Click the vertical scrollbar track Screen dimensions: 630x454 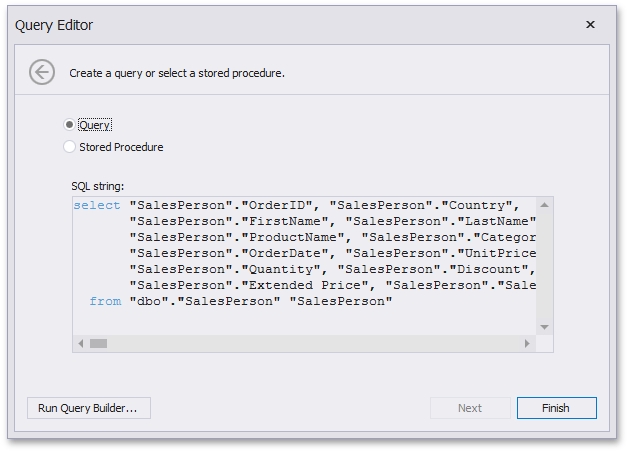545,265
